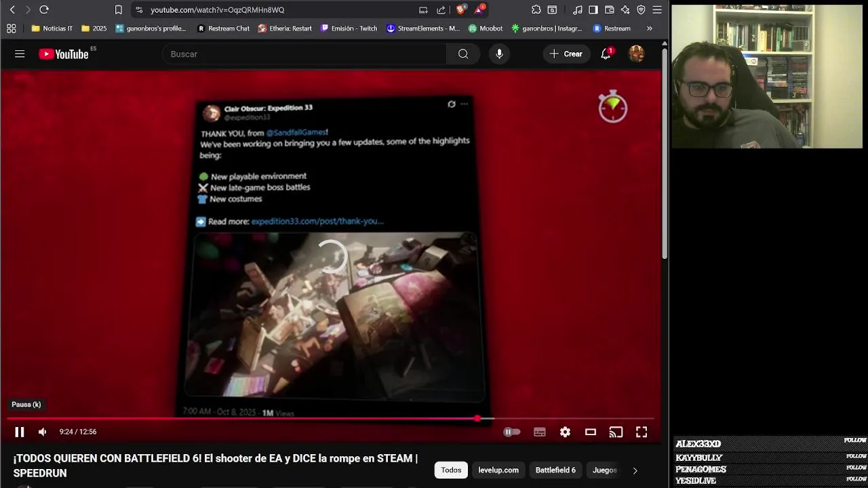This screenshot has height=488, width=868.
Task: Open the StreamElements bookmark
Action: (422, 28)
